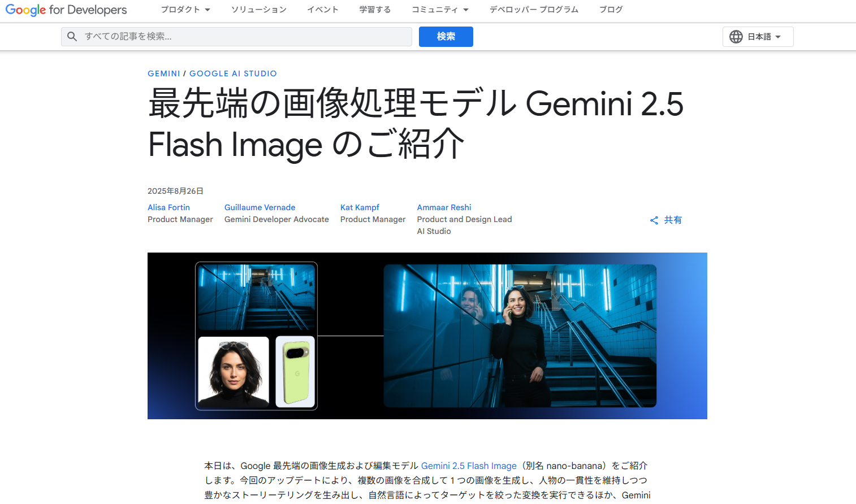Open ソリューション in top navigation
856x504 pixels.
pyautogui.click(x=259, y=10)
